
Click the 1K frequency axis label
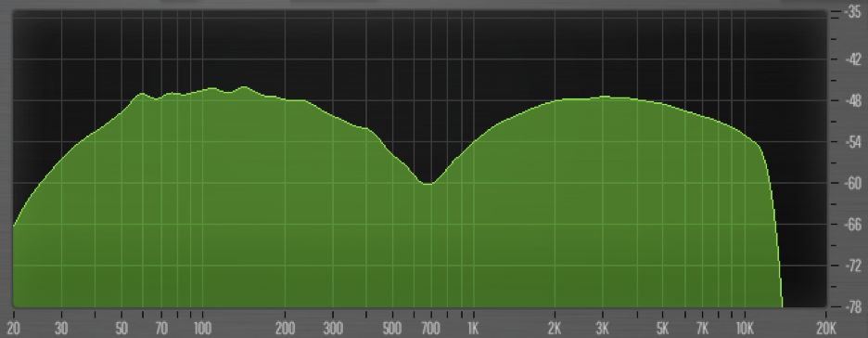point(473,328)
